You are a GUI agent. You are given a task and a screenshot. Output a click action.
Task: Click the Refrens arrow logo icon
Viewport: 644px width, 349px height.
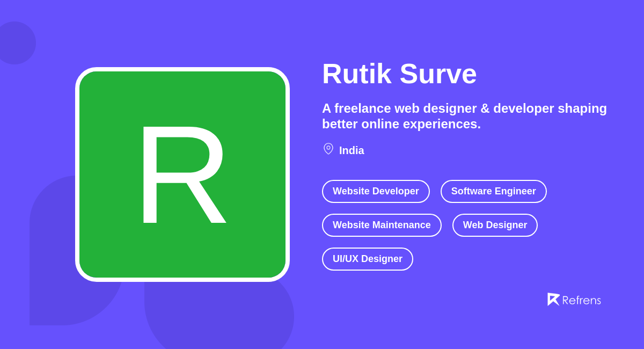point(554,299)
